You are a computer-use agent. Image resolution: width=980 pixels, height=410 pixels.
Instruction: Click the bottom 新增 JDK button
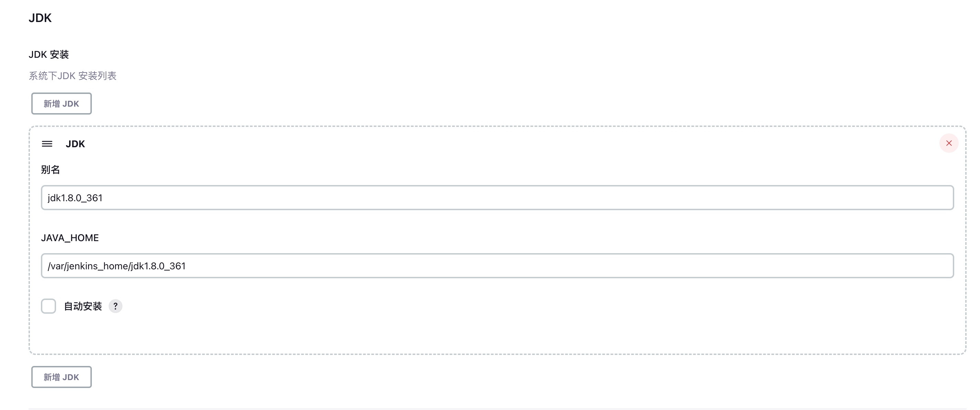point(61,377)
